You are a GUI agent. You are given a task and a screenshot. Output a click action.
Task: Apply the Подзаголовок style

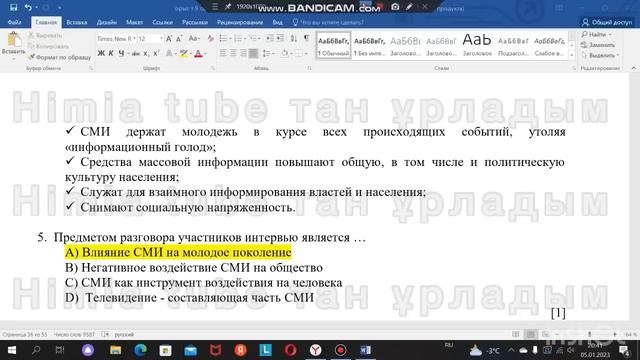[513, 45]
